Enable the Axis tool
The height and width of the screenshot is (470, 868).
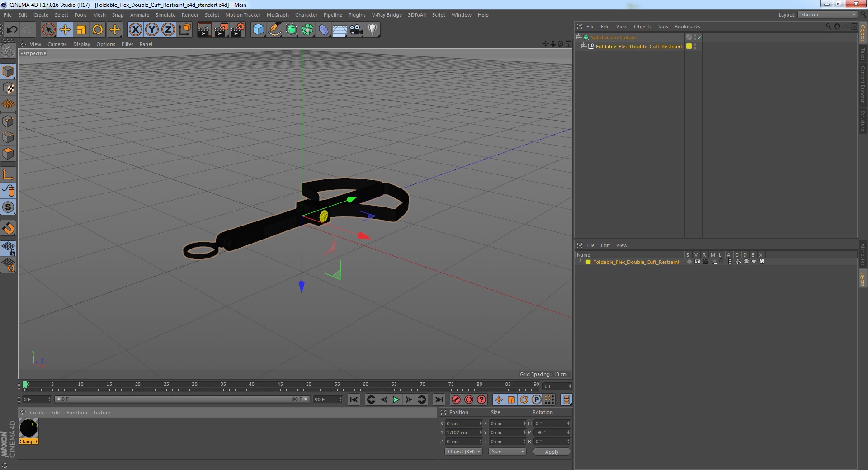8,174
